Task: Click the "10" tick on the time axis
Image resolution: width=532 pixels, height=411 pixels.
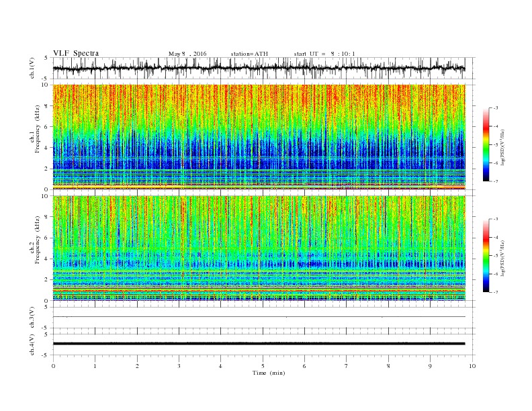Action: click(472, 366)
